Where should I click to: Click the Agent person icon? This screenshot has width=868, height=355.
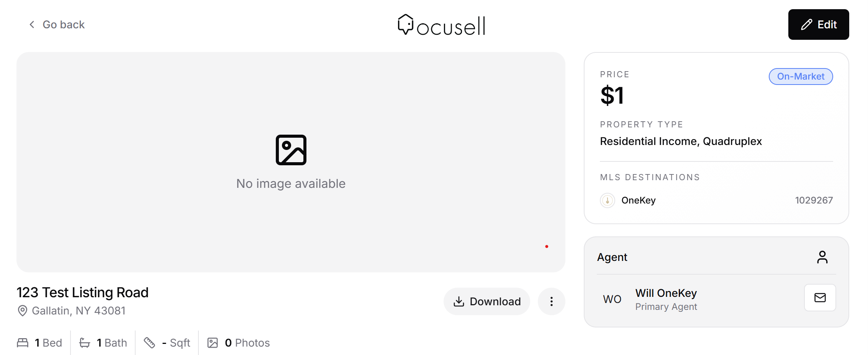(x=822, y=257)
